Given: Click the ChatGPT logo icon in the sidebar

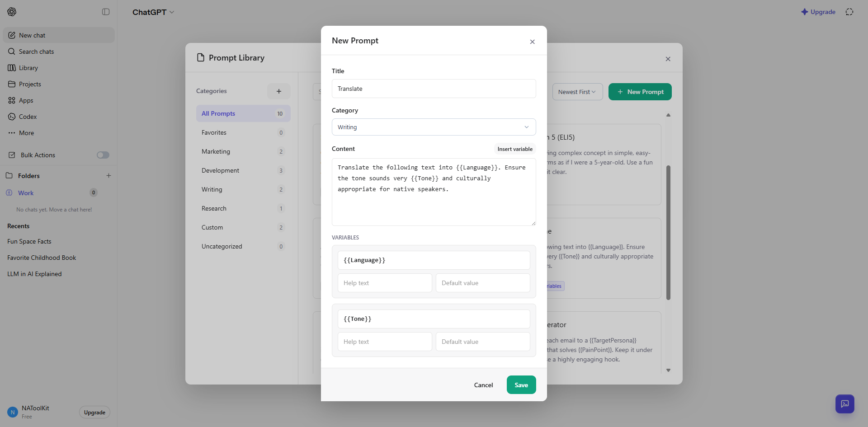Looking at the screenshot, I should [x=12, y=12].
